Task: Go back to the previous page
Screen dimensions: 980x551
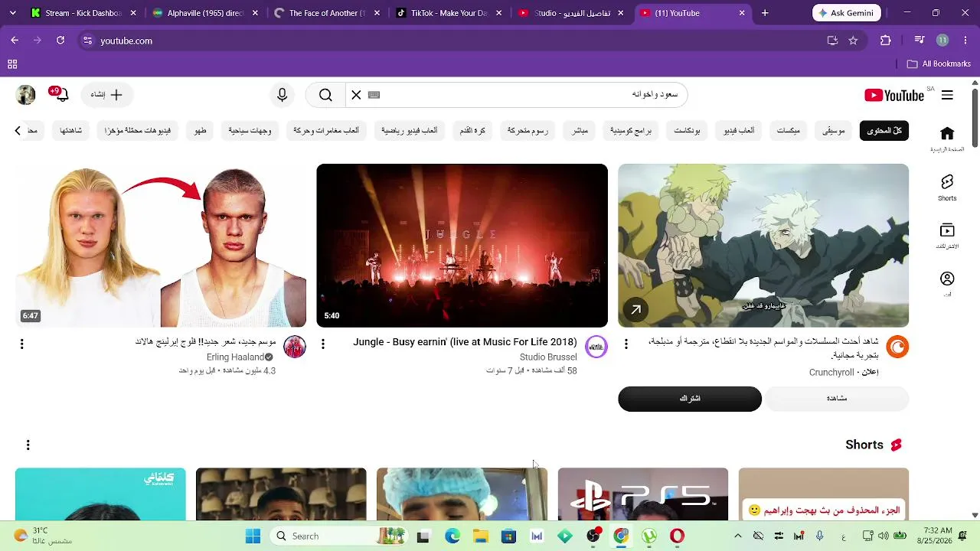Action: tap(15, 41)
